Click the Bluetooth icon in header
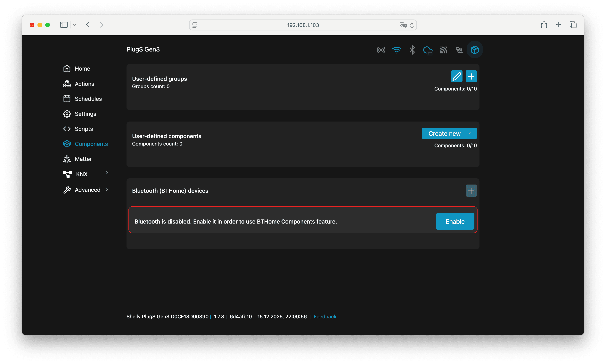 click(x=412, y=50)
